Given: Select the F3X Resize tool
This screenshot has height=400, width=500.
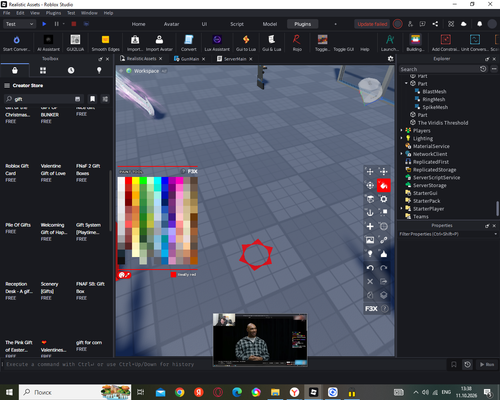Looking at the screenshot, I should 384,172.
